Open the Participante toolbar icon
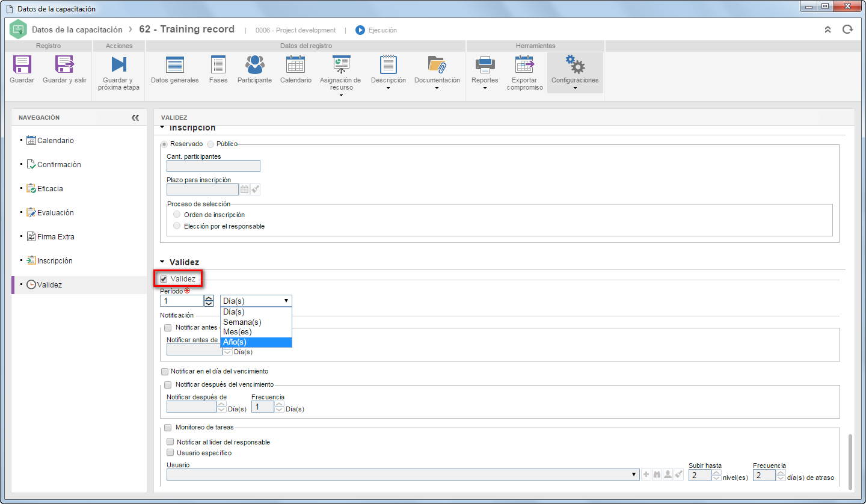The image size is (866, 504). point(254,64)
